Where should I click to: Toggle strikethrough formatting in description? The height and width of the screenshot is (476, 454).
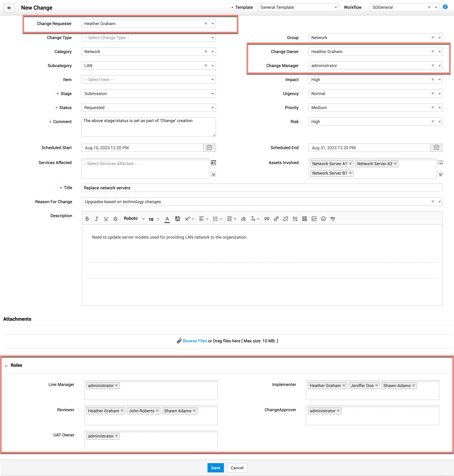pyautogui.click(x=115, y=219)
